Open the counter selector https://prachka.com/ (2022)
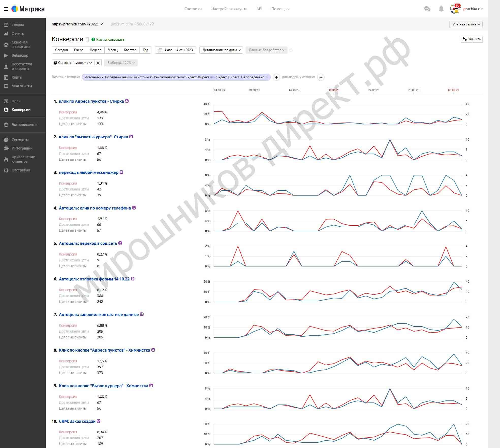Viewport: 500px width, 448px height. (x=77, y=24)
